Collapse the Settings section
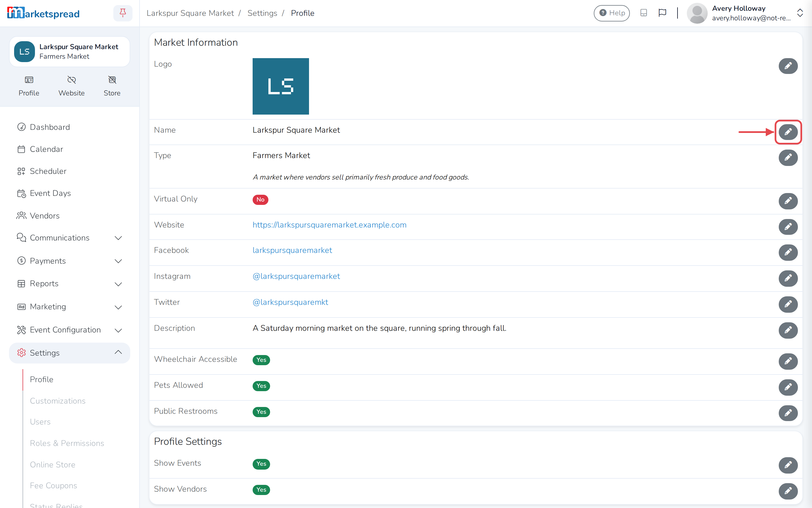Screen dimensions: 812x508 tap(70, 353)
